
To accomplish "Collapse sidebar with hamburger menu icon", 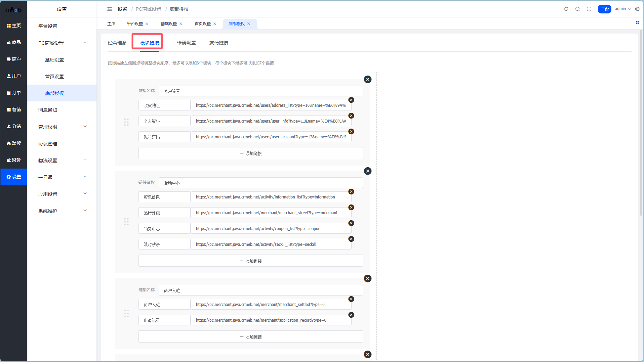I will (110, 9).
